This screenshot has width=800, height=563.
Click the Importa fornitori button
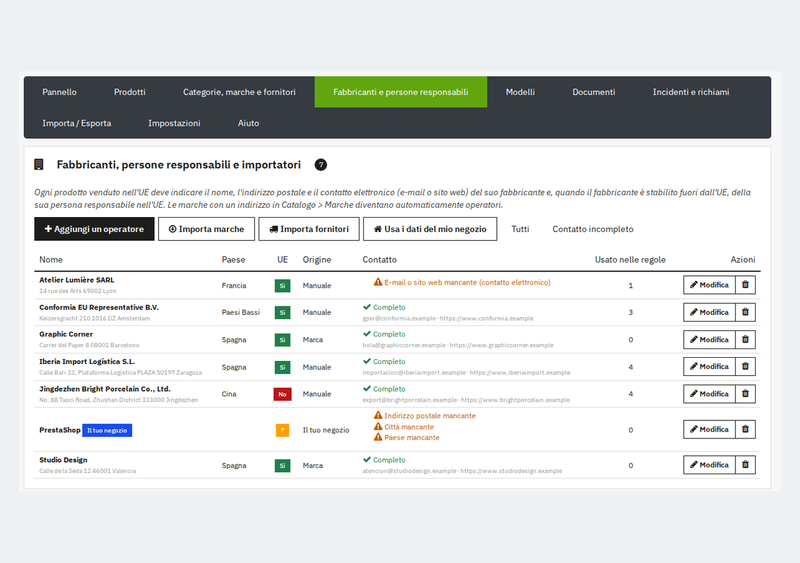click(309, 229)
